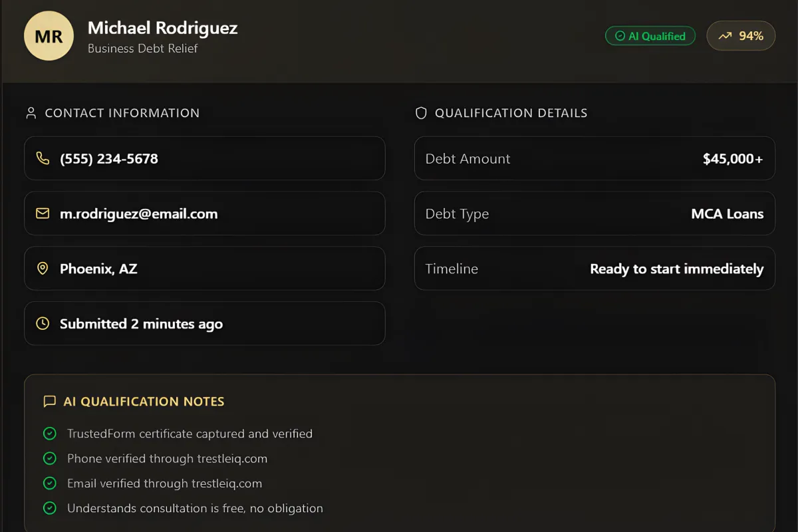798x532 pixels.
Task: Click the Michael Rodriguez name heading
Action: (162, 28)
